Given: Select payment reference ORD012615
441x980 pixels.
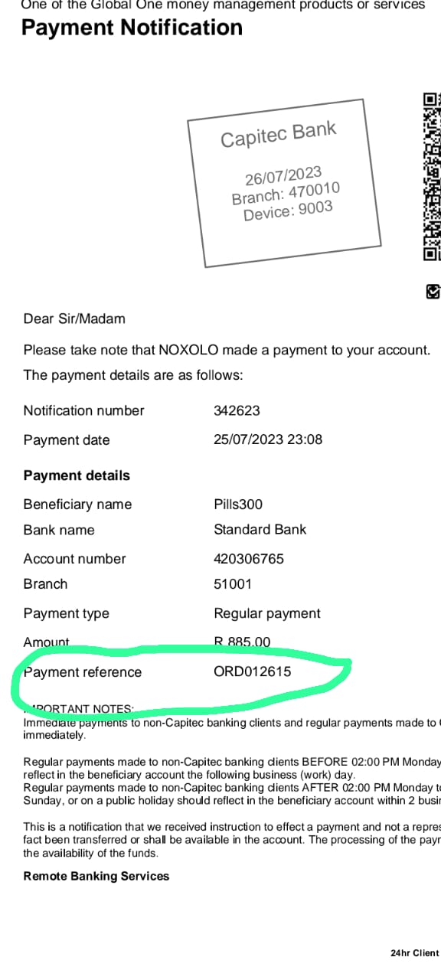Looking at the screenshot, I should [x=253, y=672].
